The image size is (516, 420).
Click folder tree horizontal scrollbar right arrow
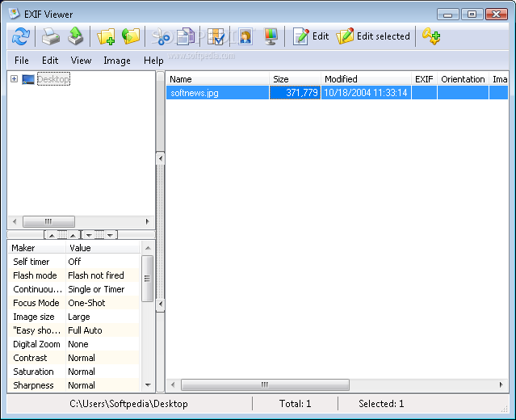click(148, 221)
